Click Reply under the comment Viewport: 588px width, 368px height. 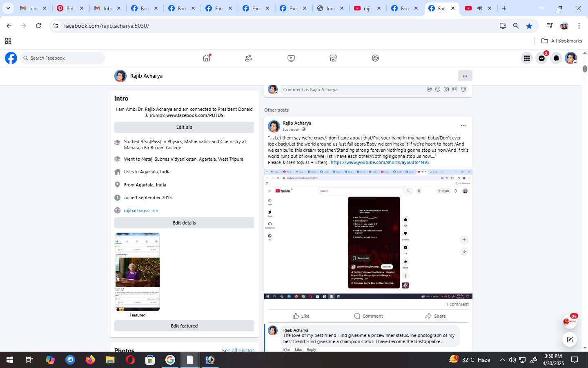[311, 349]
